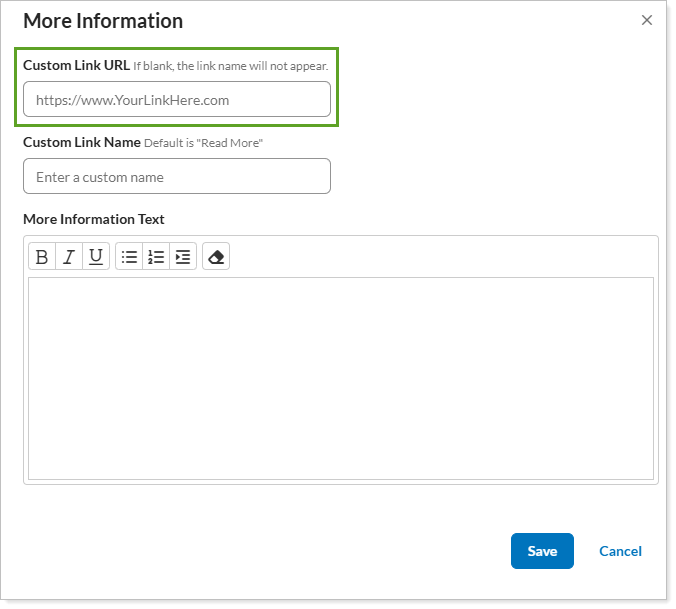Click the More Information dialog title
This screenshot has width=676, height=609.
pos(103,21)
